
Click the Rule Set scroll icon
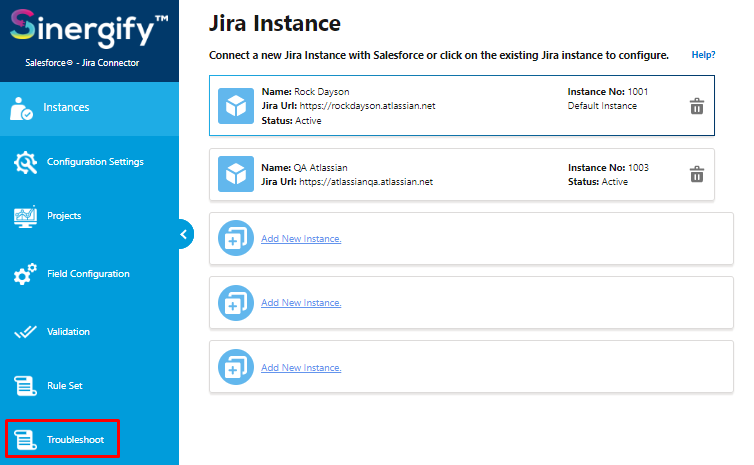[x=25, y=386]
